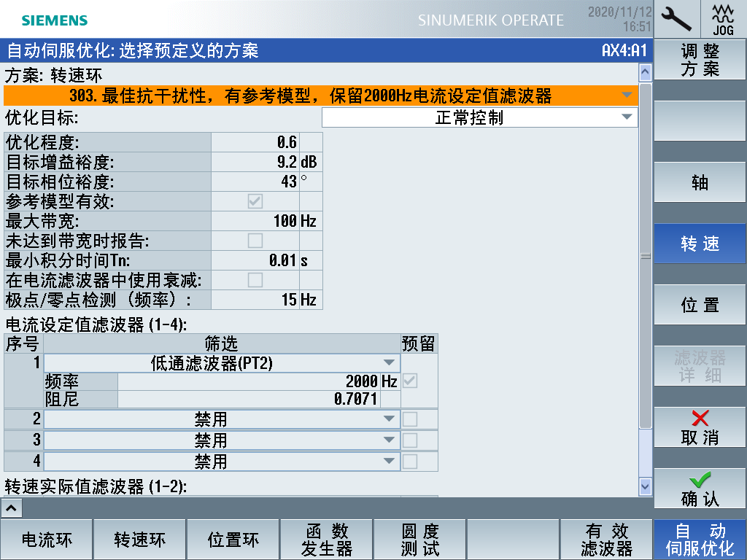Click the up-arrow expand icon at bottom left

click(12, 507)
